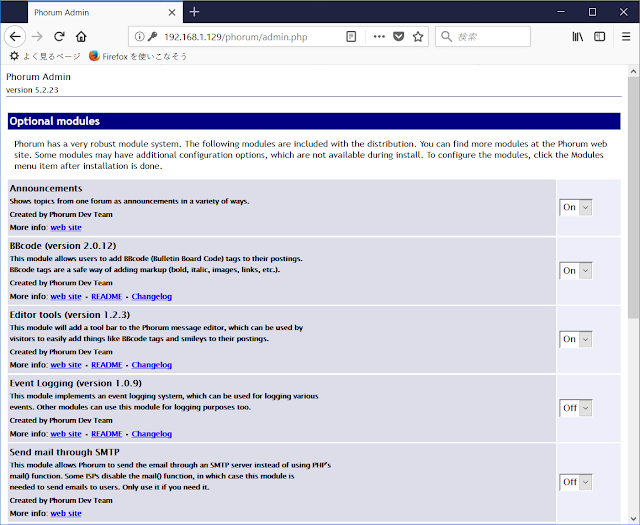Open the Editor tools Changelog link
The height and width of the screenshot is (525, 640).
pos(151,365)
